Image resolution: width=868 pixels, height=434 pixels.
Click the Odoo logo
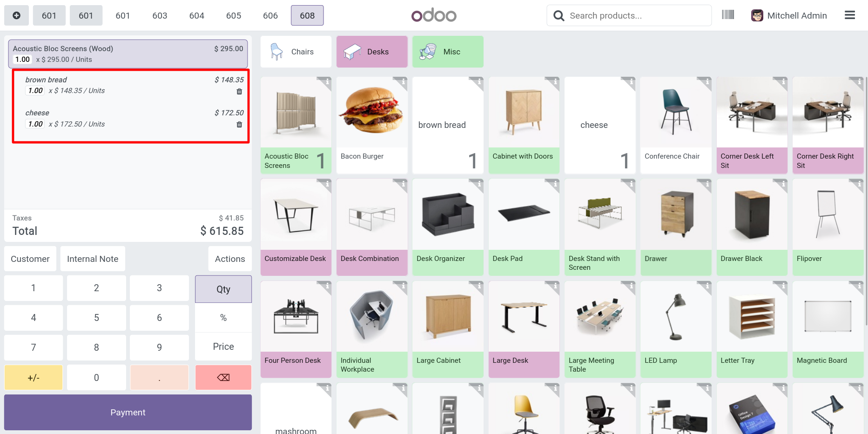click(x=434, y=15)
